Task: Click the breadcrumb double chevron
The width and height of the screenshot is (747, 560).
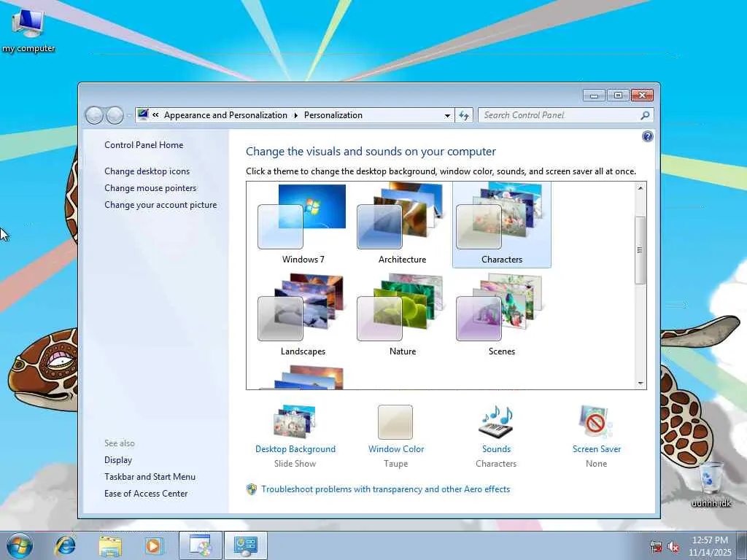Action: point(155,114)
